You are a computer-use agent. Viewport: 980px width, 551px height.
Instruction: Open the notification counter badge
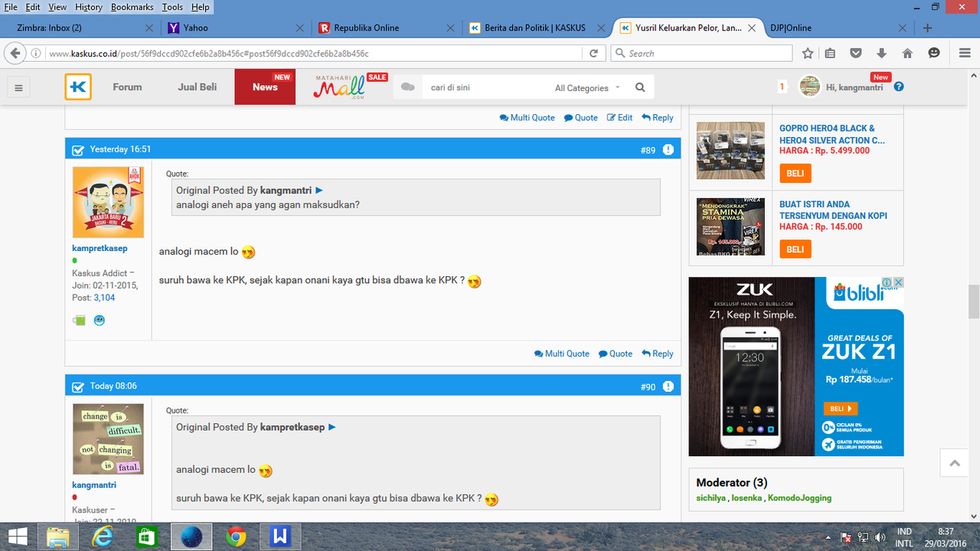click(x=782, y=86)
